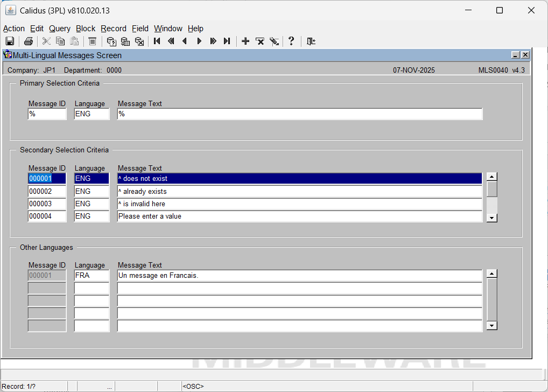The image size is (548, 392).
Task: Open the Block menu
Action: point(85,29)
